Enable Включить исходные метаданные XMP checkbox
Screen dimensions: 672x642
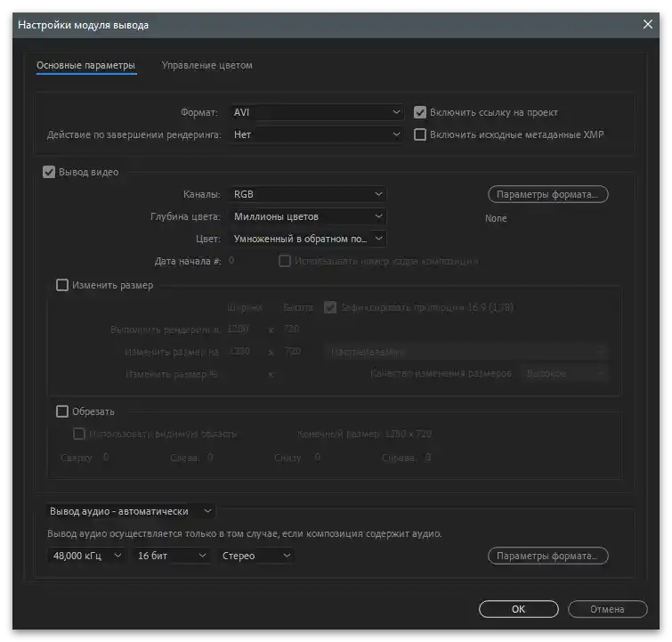(419, 134)
